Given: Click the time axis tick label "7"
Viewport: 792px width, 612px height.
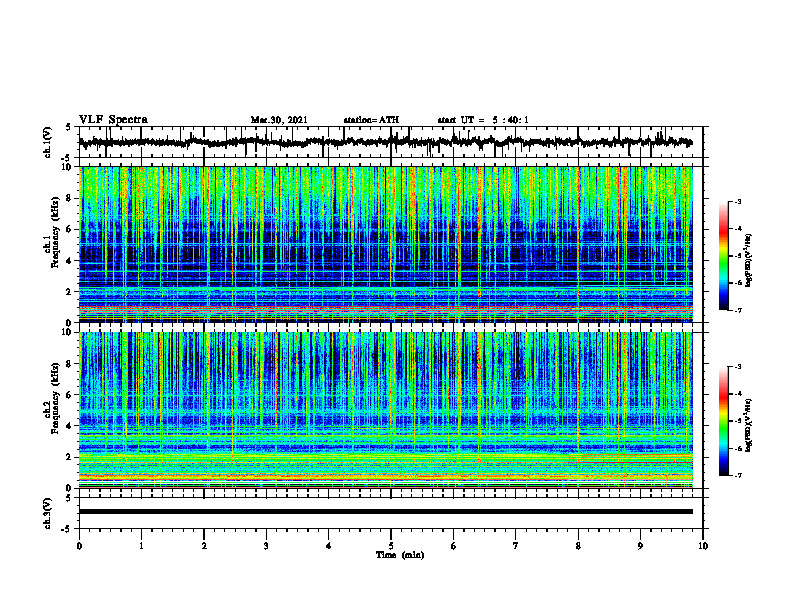Looking at the screenshot, I should point(516,546).
